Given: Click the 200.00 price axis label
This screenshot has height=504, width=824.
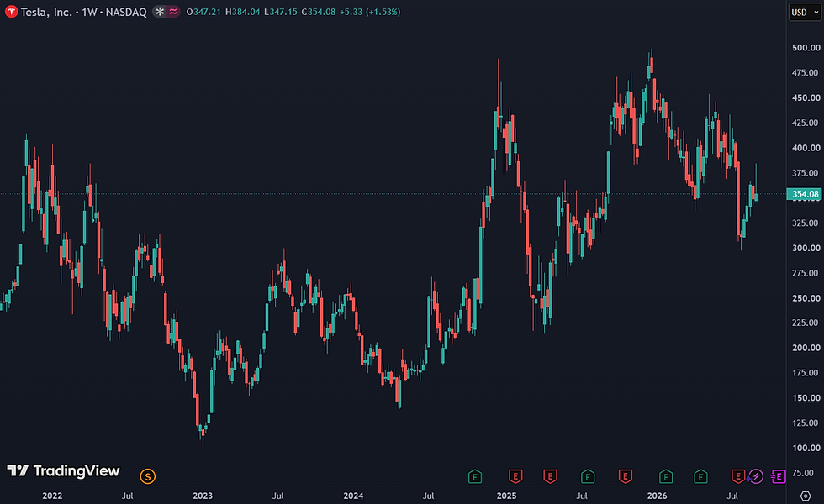Looking at the screenshot, I should (x=806, y=348).
